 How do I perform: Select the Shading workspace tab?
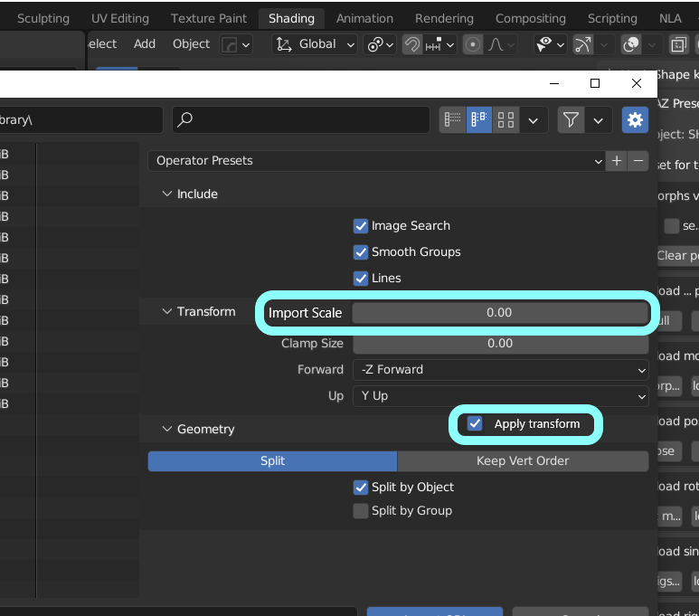click(291, 18)
